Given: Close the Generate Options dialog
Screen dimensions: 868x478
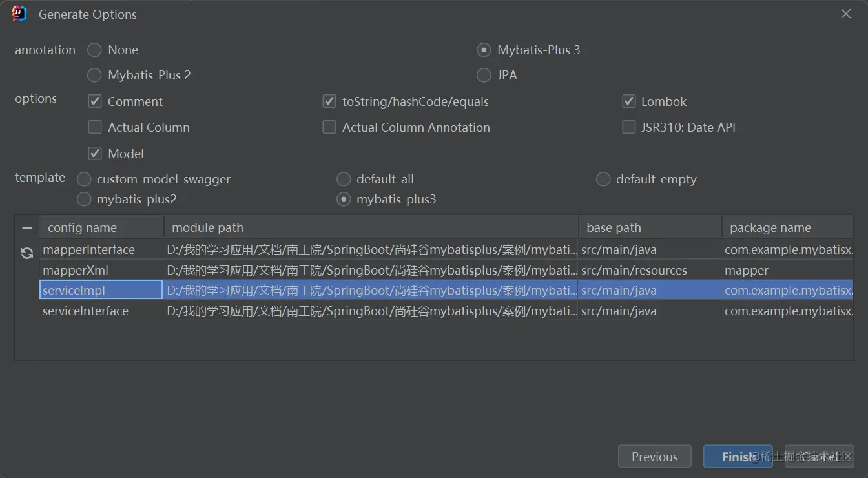Looking at the screenshot, I should coord(846,14).
